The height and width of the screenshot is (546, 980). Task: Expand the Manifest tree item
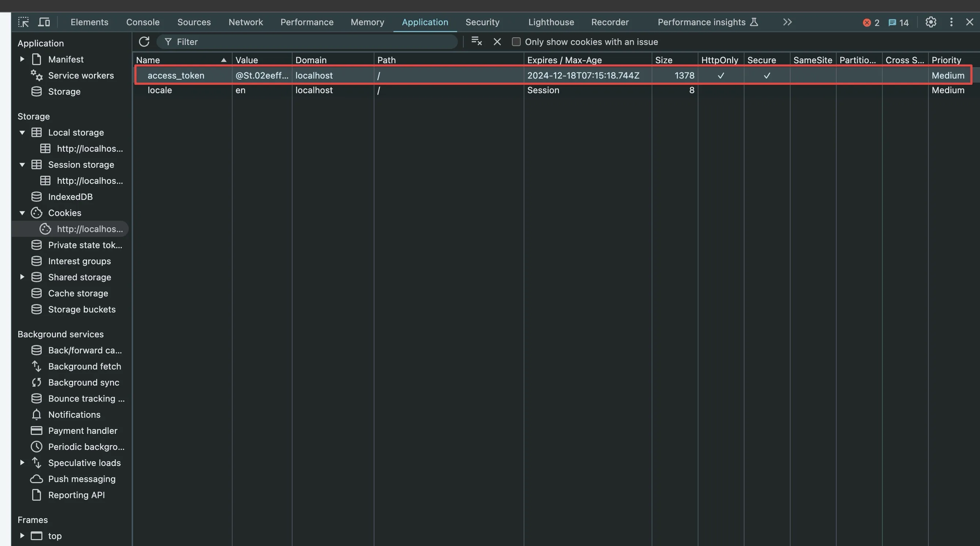click(22, 59)
